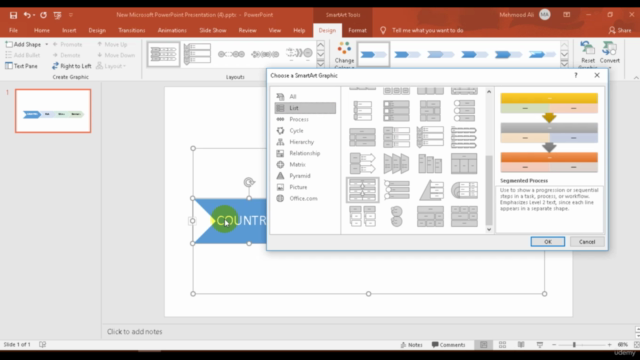Choose the pyramid list layout icon
640x360 pixels.
431,190
